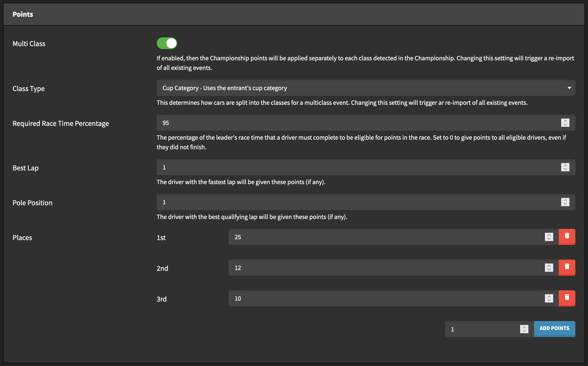Image resolution: width=588 pixels, height=366 pixels.
Task: Open the Class Type dropdown
Action: pyautogui.click(x=363, y=88)
